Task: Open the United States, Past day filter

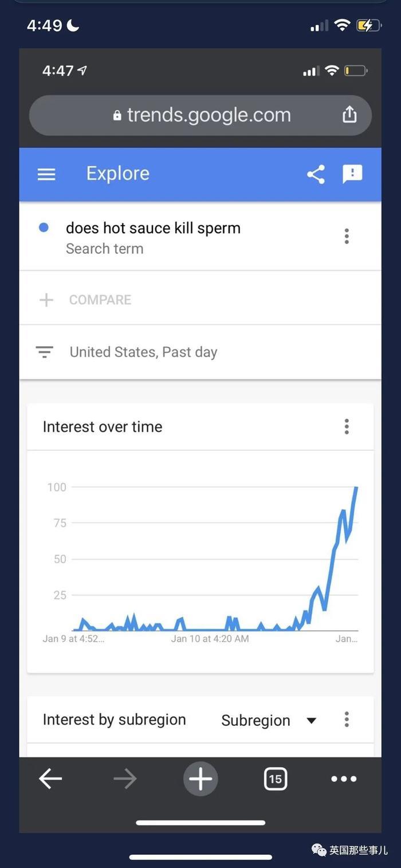Action: [x=143, y=352]
